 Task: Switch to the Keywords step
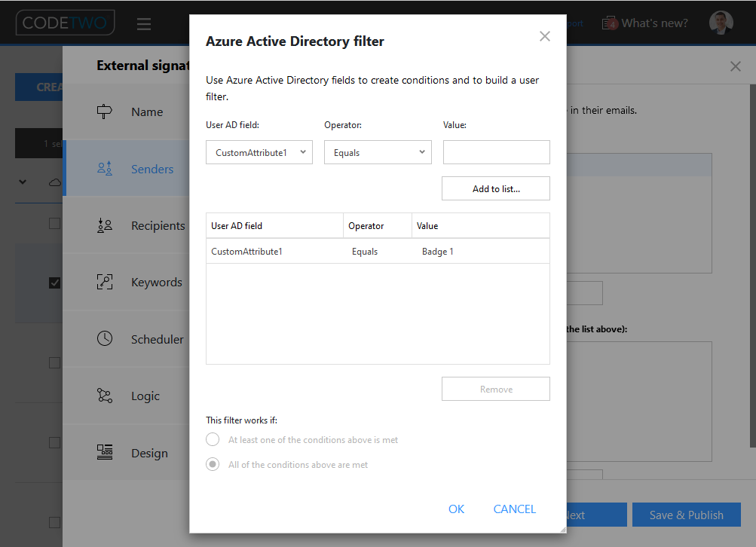(x=156, y=283)
